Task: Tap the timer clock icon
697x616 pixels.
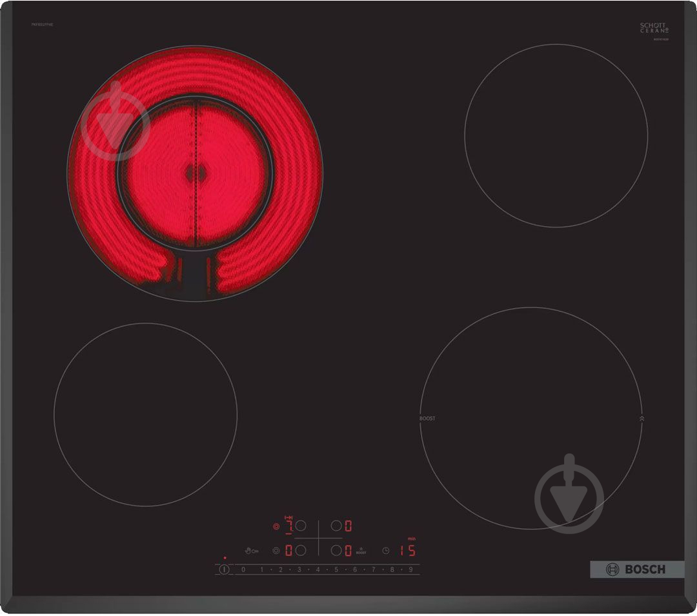Action: (x=386, y=551)
